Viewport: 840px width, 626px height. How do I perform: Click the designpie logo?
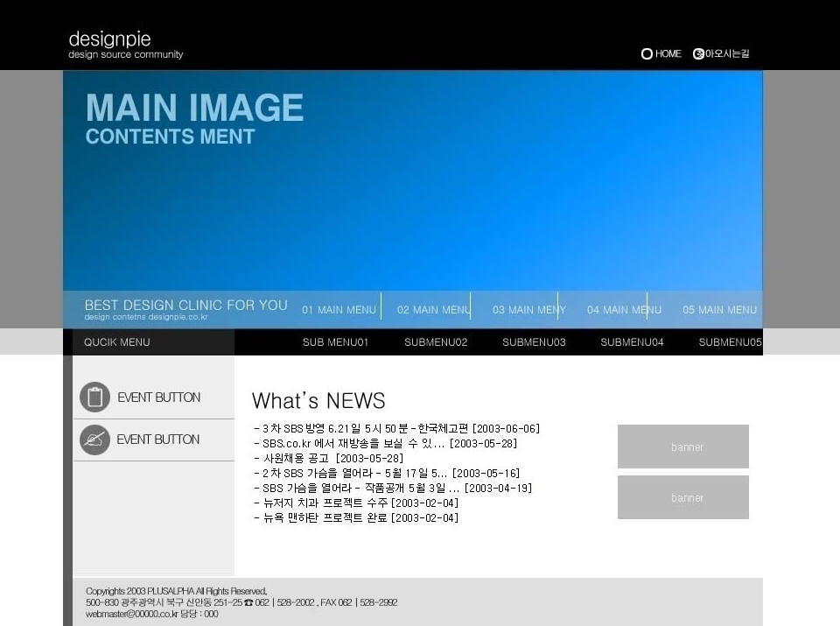(125, 46)
